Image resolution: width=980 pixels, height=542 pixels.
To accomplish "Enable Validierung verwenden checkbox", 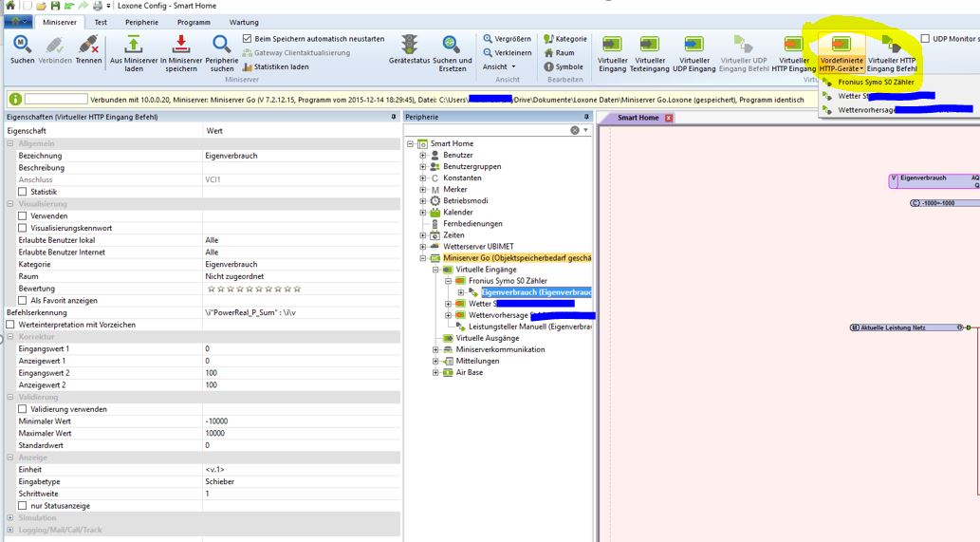I will tap(23, 409).
